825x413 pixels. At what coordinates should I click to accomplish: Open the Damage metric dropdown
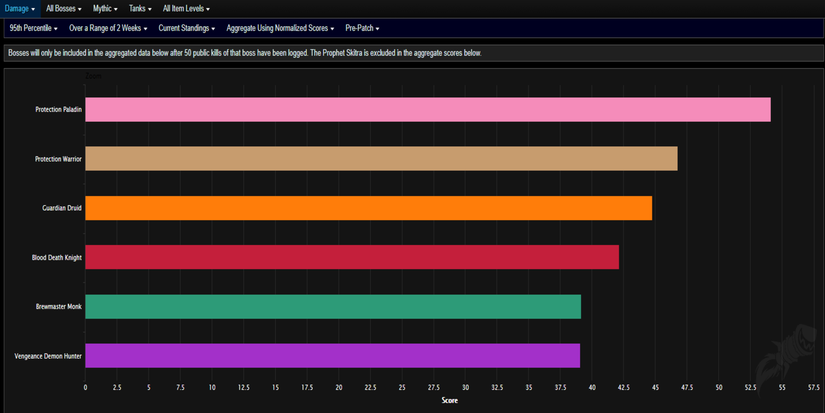[20, 8]
